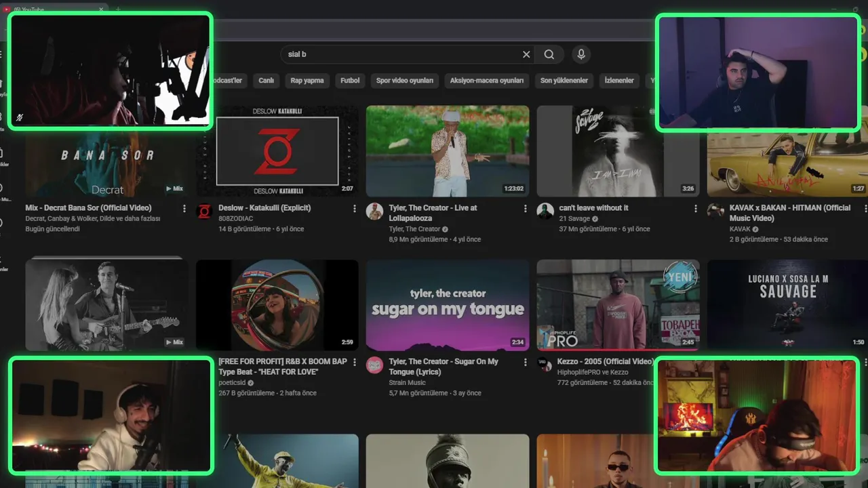Open Mix - Decrat Bana Sor (Official Video) title
868x488 pixels.
coord(88,208)
